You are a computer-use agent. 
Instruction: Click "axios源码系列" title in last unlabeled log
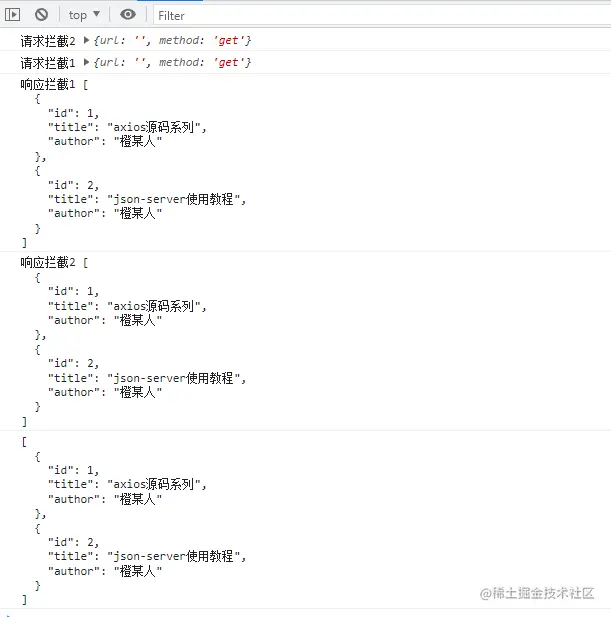[153, 484]
